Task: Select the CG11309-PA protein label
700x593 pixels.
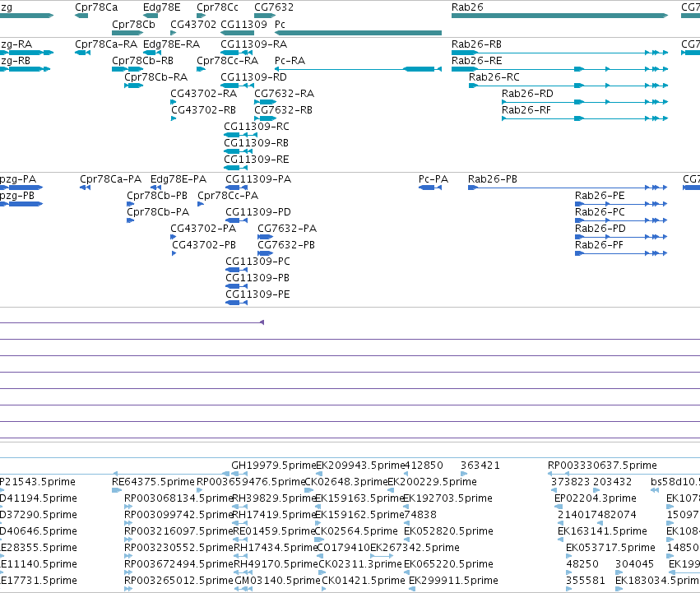Action: click(x=258, y=179)
